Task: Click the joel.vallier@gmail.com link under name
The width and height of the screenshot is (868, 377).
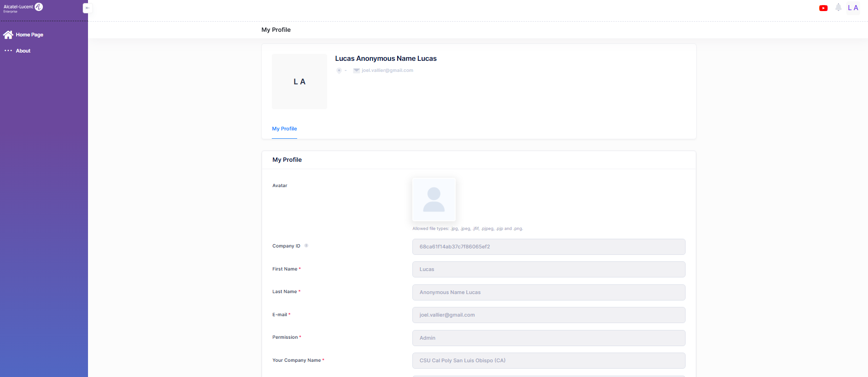Action: tap(387, 71)
